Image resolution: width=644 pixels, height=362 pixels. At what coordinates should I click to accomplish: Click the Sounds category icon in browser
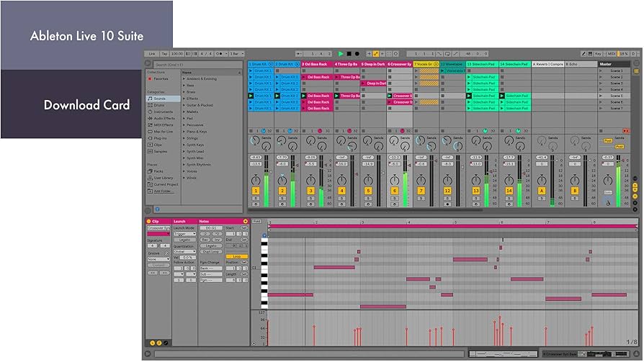(x=149, y=99)
